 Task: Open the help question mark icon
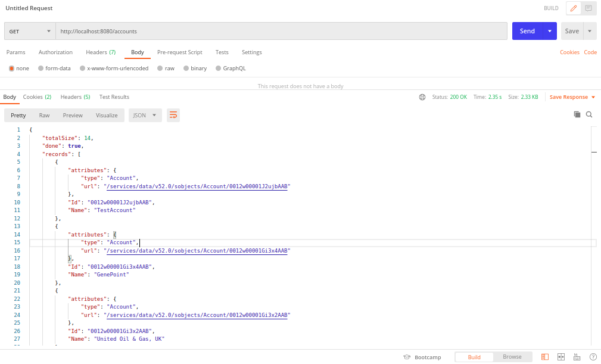[593, 357]
